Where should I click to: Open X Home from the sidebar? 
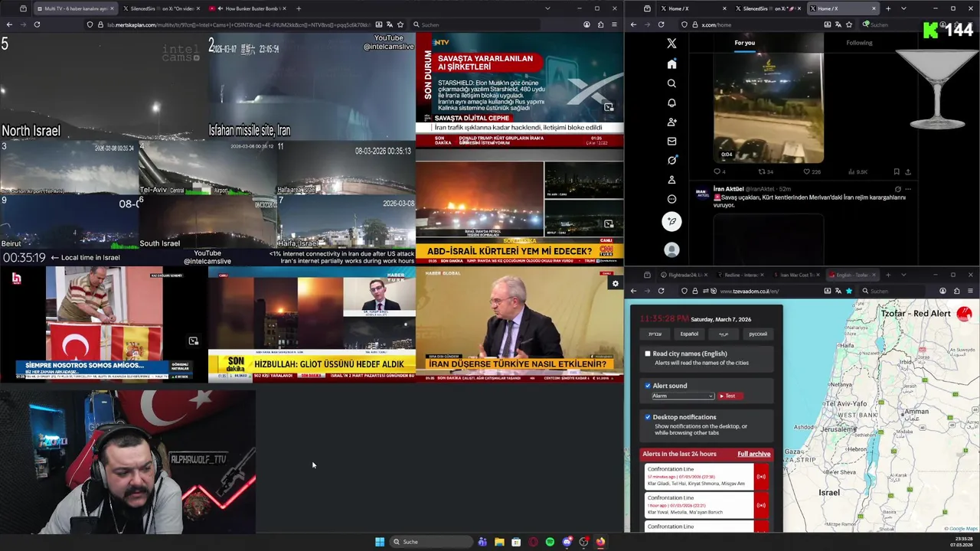pyautogui.click(x=671, y=64)
